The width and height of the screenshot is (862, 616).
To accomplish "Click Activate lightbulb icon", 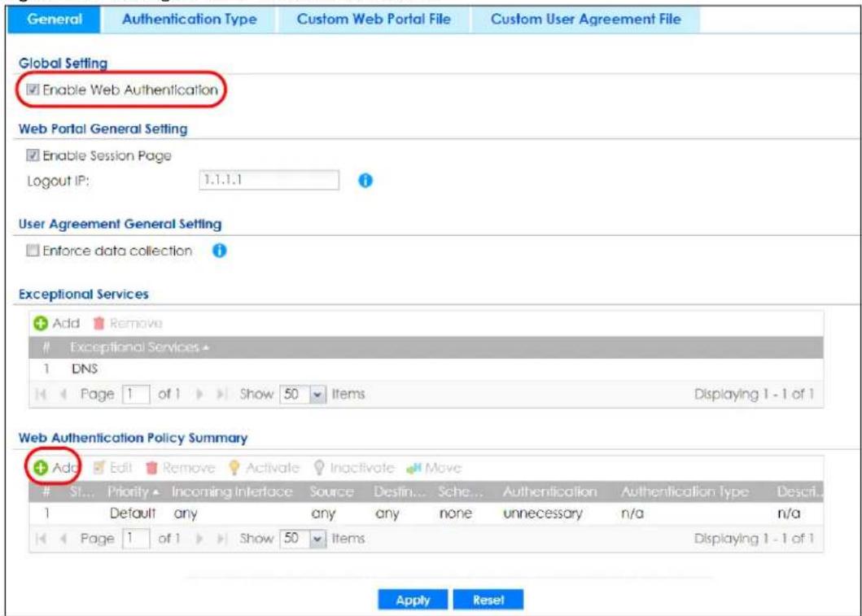I will point(234,468).
